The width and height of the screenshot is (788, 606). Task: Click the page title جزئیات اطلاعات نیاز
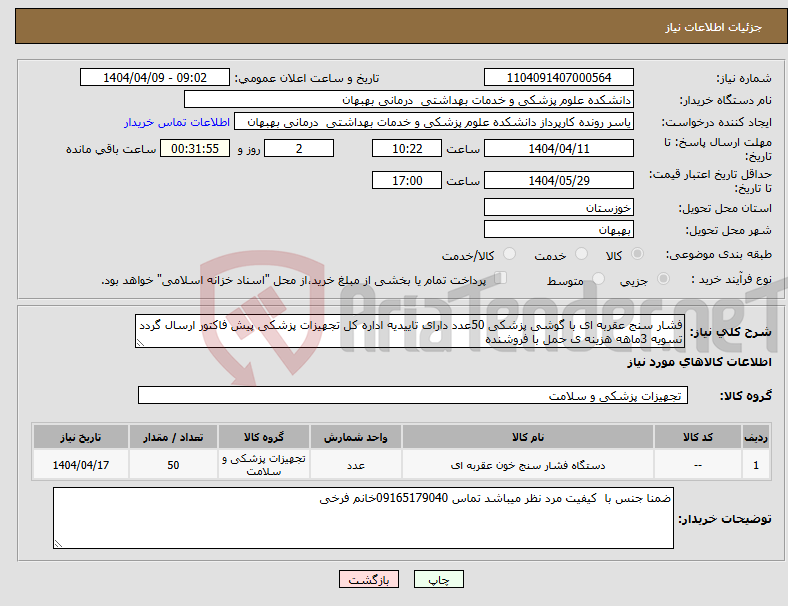[x=714, y=27]
